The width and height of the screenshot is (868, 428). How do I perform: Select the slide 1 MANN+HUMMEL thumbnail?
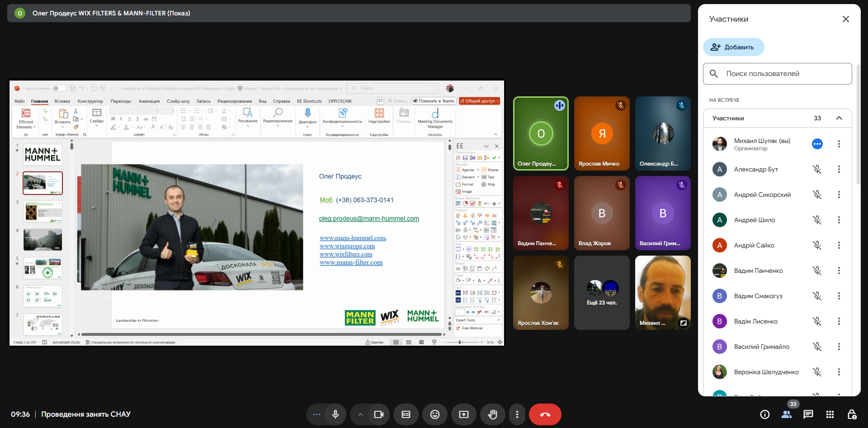(x=43, y=154)
